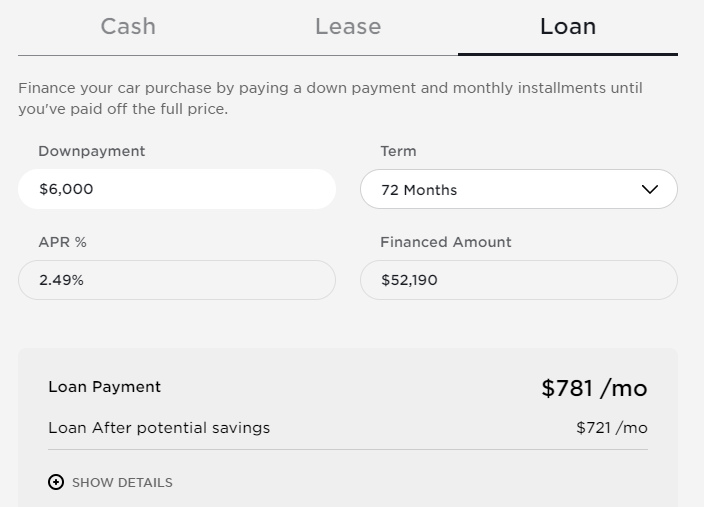Select the Loan tab
The width and height of the screenshot is (704, 507).
(567, 27)
